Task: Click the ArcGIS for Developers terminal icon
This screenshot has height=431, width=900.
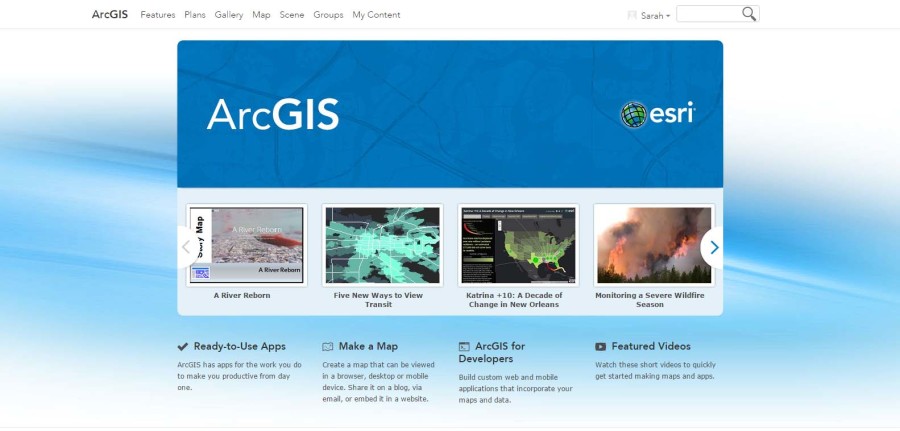Action: (x=464, y=346)
